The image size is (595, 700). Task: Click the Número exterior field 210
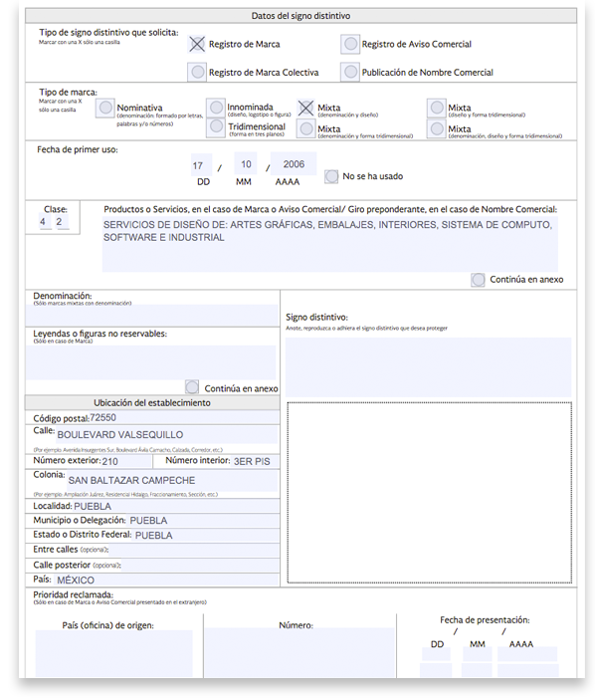point(126,461)
